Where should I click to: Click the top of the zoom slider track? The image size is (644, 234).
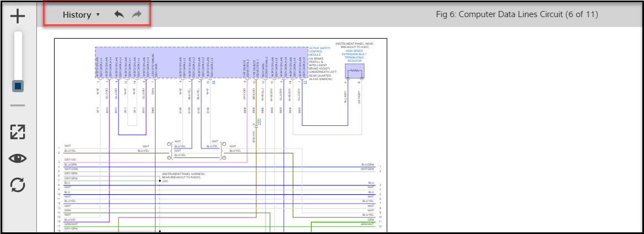click(x=18, y=35)
